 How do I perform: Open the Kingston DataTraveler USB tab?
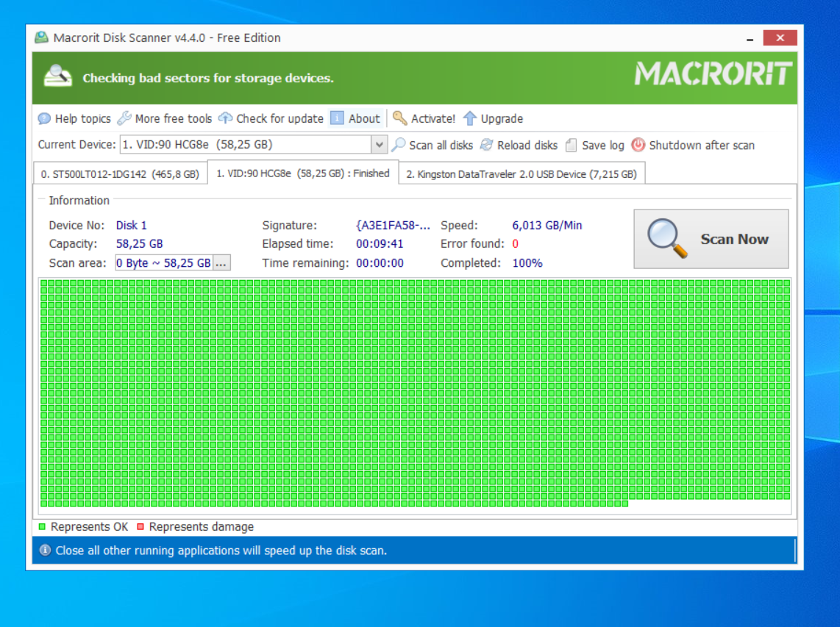pos(522,174)
